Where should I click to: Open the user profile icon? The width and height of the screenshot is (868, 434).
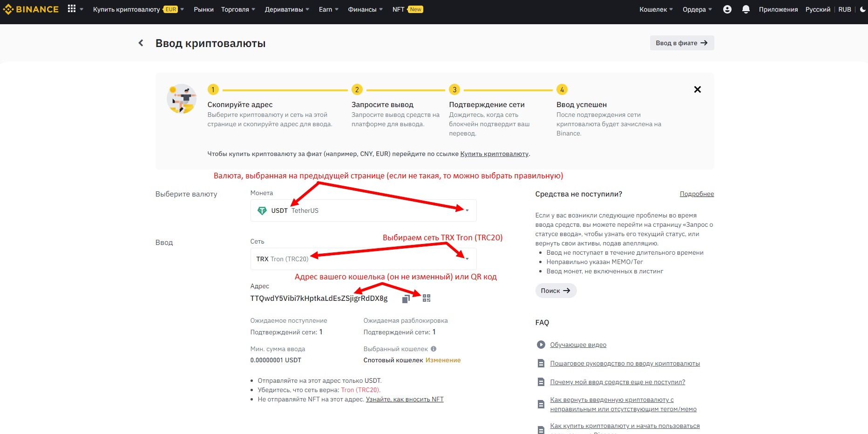[x=727, y=9]
